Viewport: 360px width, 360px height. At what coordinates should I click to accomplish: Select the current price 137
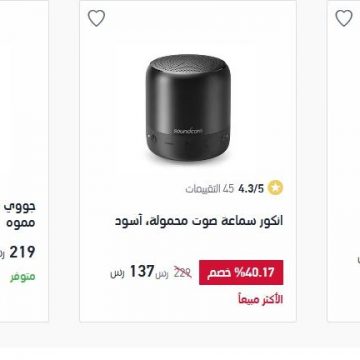point(142,271)
